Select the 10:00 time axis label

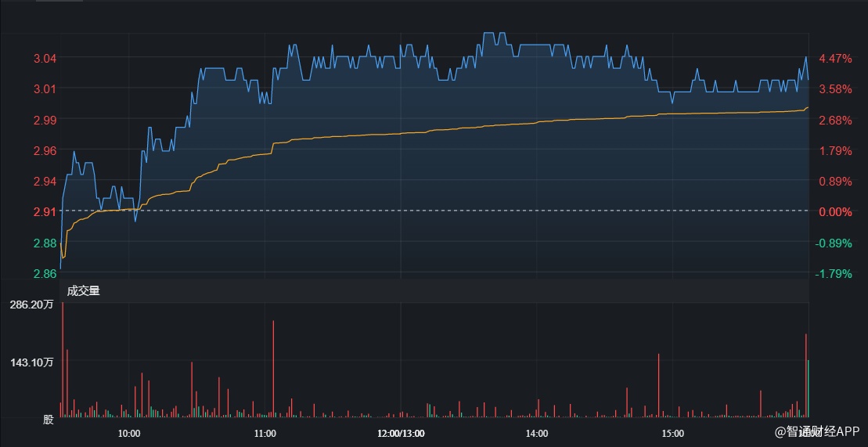coord(129,433)
